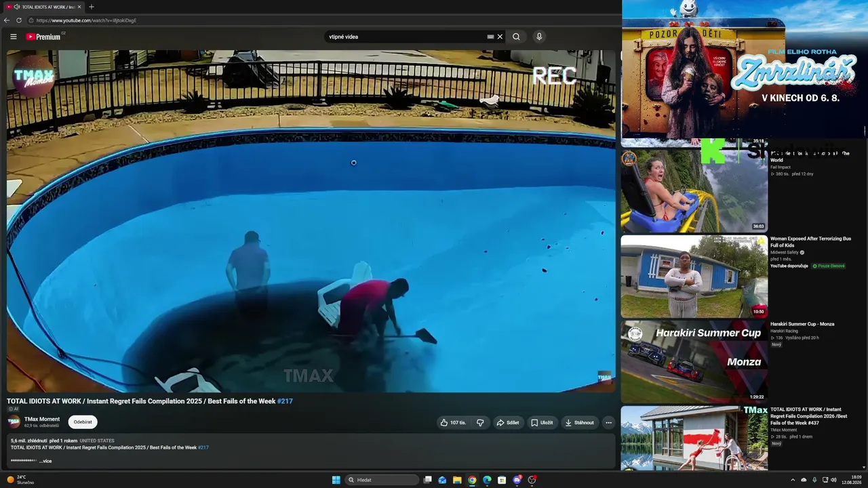Dislike the video with thumbs-down

[x=480, y=423]
